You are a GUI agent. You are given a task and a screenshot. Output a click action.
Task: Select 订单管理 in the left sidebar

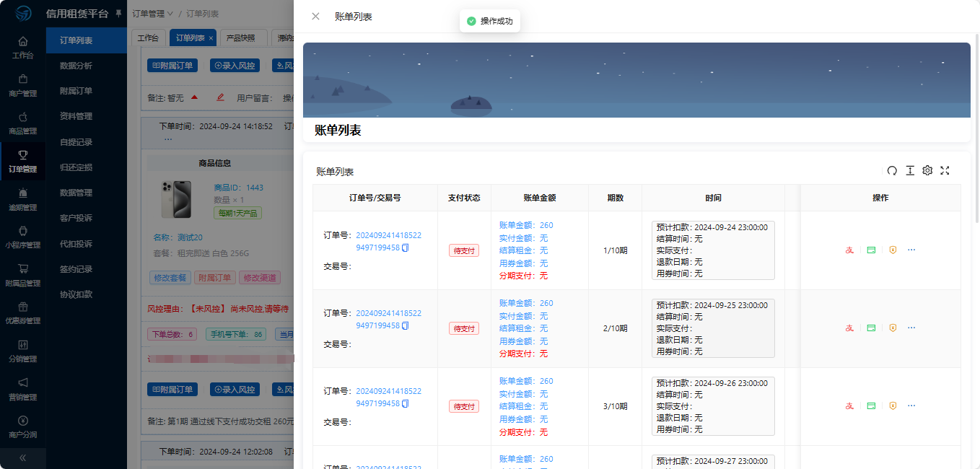[x=23, y=162]
